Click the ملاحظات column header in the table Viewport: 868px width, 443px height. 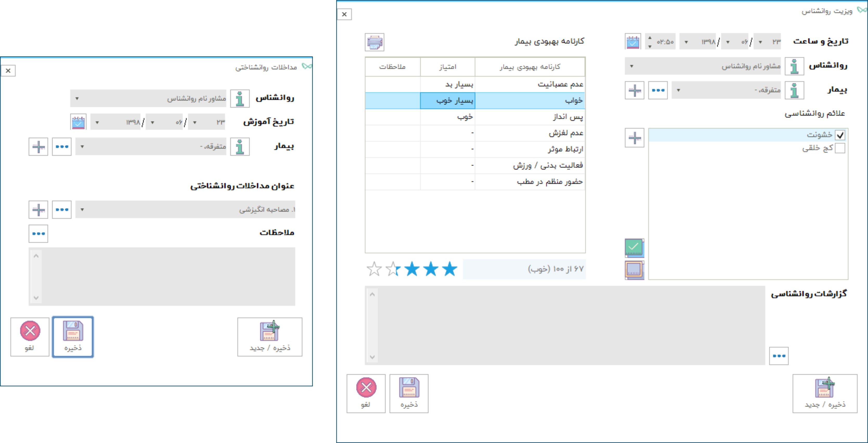(393, 67)
